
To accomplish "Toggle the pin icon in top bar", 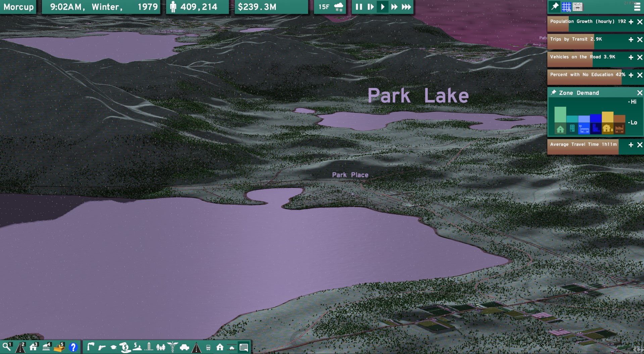I will 555,6.
